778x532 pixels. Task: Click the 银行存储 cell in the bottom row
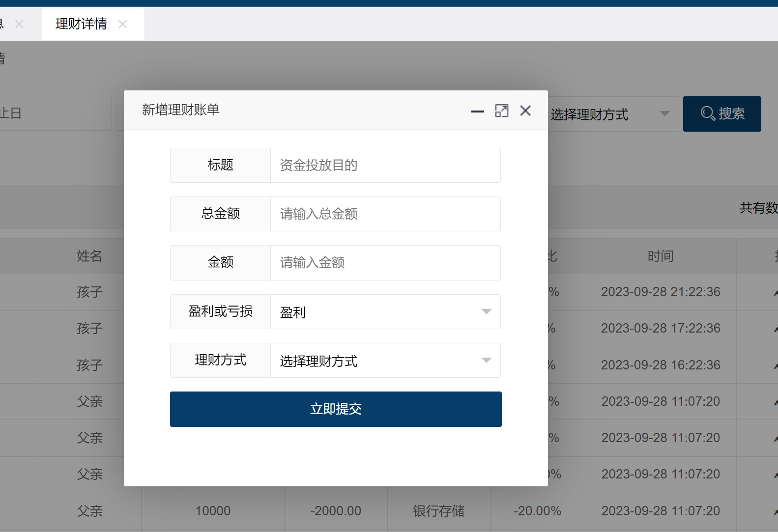click(438, 511)
